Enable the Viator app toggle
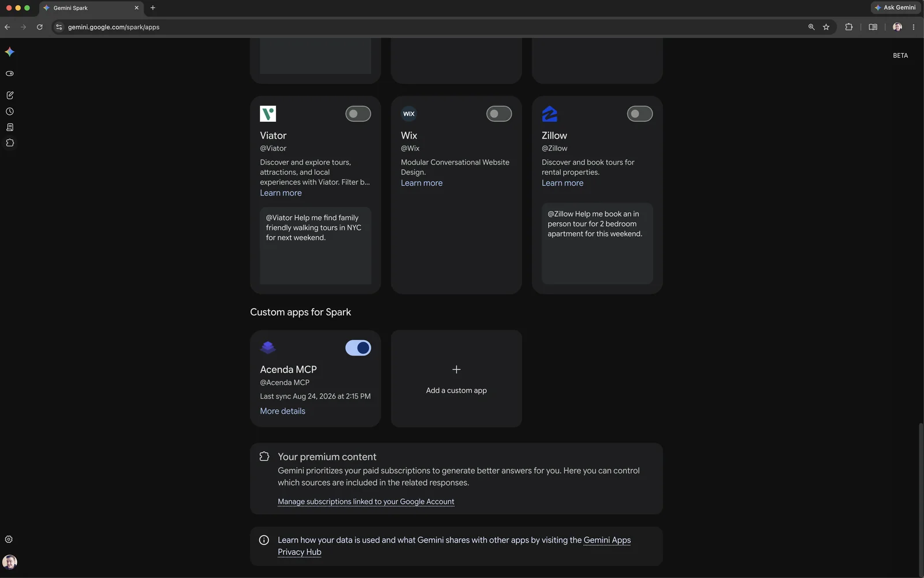Image resolution: width=924 pixels, height=578 pixels. (x=358, y=114)
